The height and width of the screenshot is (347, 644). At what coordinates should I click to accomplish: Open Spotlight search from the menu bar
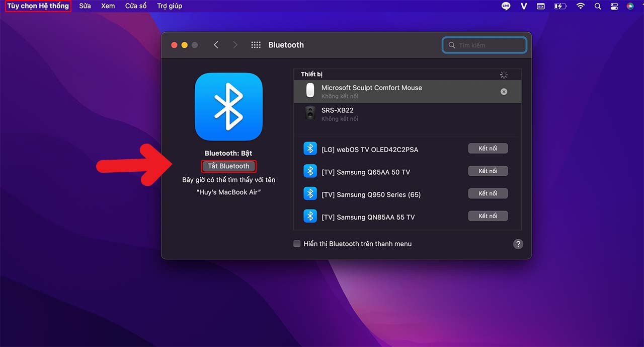597,6
